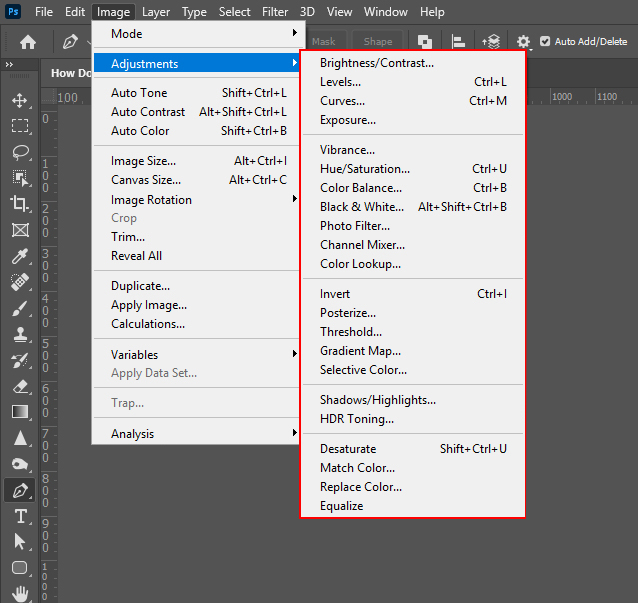Pick the Eyedropper tool

click(20, 256)
